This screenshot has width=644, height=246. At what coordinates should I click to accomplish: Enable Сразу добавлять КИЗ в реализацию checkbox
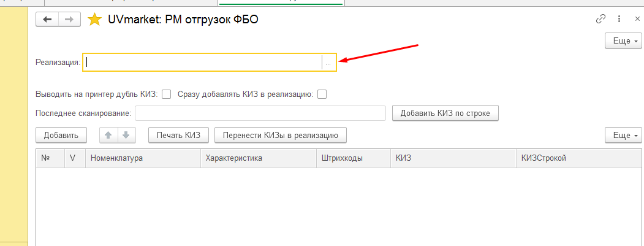coord(322,94)
